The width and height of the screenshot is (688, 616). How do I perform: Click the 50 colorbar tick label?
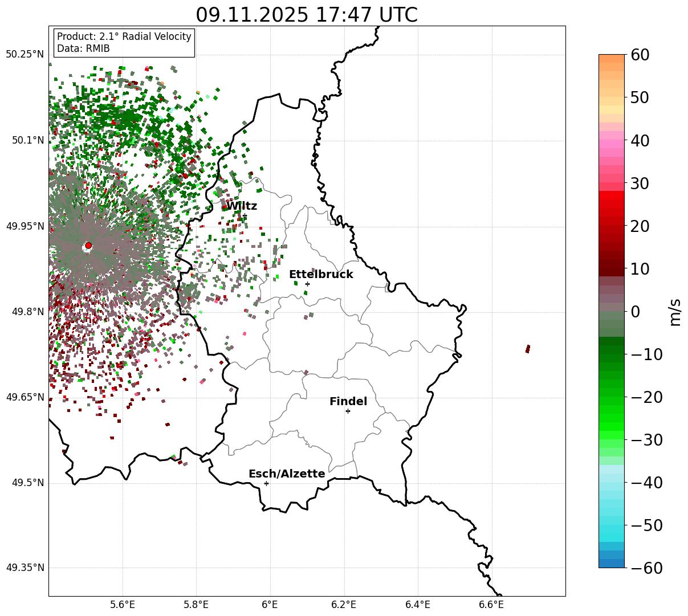pyautogui.click(x=640, y=97)
